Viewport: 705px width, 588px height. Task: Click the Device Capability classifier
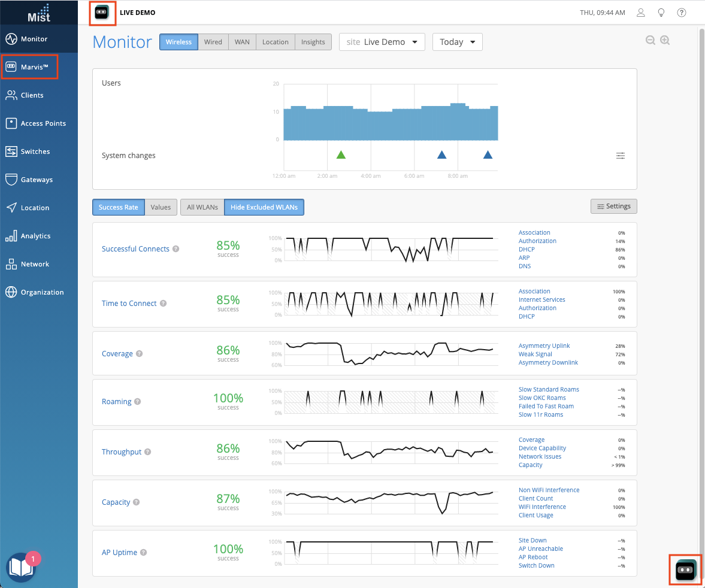[x=542, y=448]
